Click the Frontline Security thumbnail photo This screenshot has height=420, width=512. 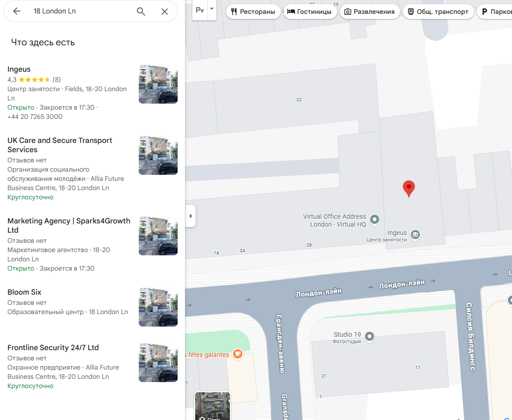coord(158,363)
